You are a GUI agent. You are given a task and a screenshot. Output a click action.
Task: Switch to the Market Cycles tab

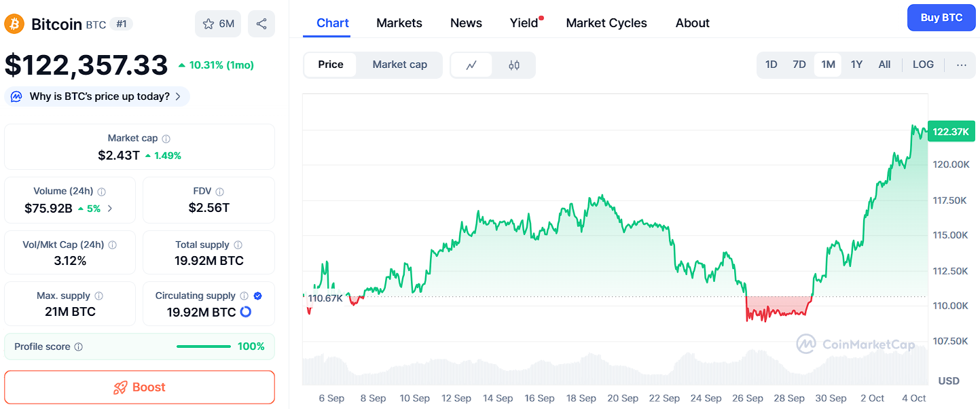(606, 23)
